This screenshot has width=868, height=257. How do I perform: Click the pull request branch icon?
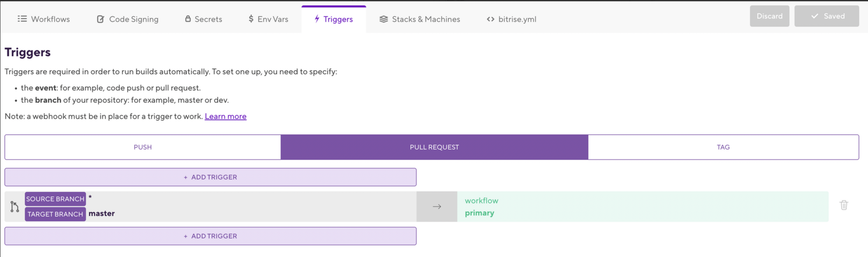coord(15,207)
